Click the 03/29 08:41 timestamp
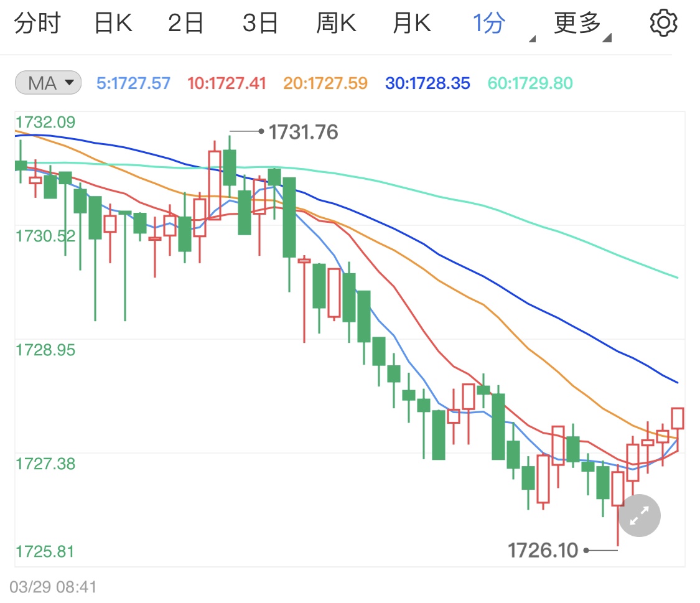The height and width of the screenshot is (603, 700). (x=53, y=587)
